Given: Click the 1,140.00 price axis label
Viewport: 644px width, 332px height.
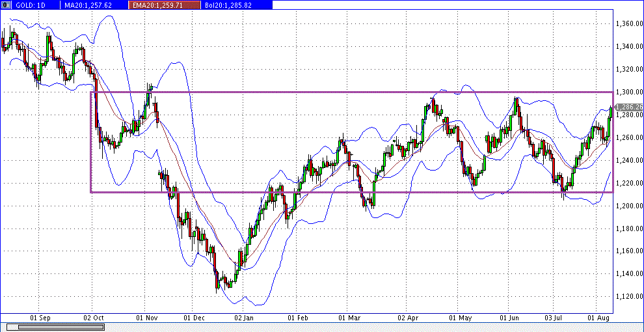Looking at the screenshot, I should (630, 273).
